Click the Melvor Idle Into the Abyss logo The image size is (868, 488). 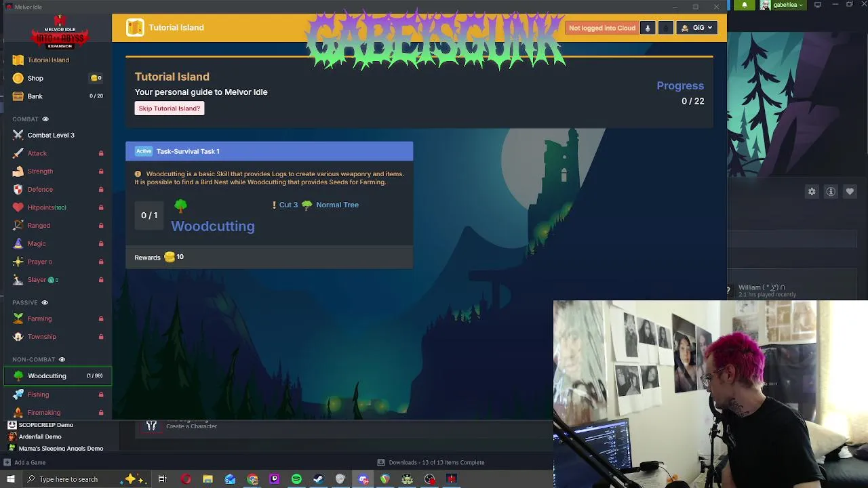(60, 32)
